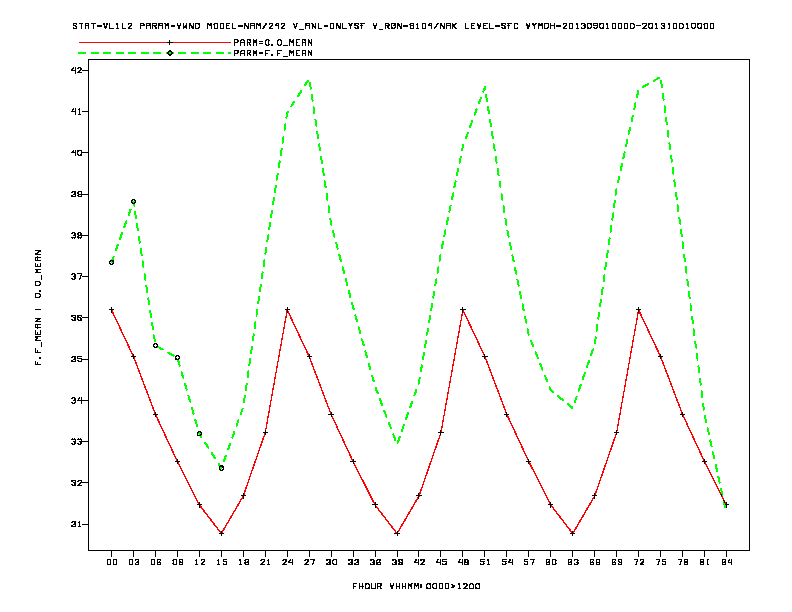Click the vertical axis title F.F_MEAN | O.O_MEAN
The image size is (792, 612).
point(38,307)
